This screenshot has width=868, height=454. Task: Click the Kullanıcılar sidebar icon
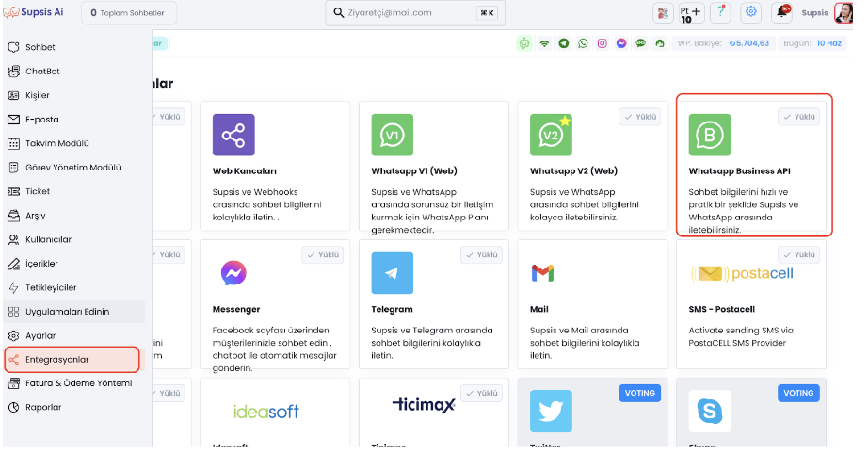click(14, 240)
